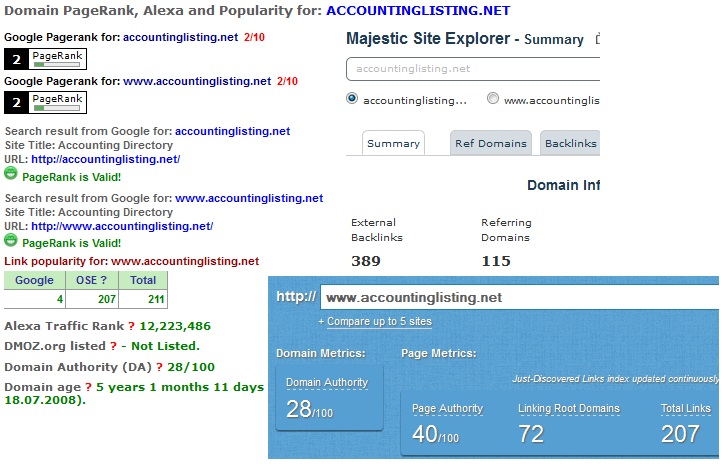Click the Linking Root Domains label
Screen dimensions: 728x472
pos(569,408)
